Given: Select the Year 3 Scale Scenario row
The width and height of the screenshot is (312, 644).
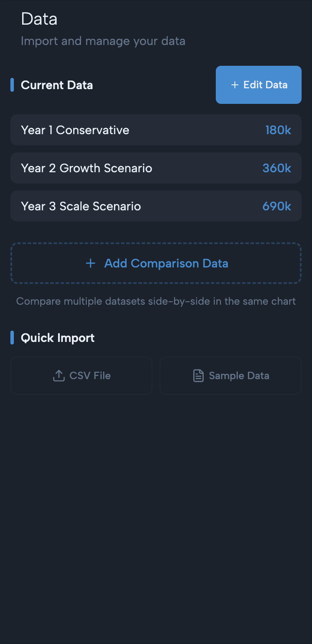Looking at the screenshot, I should 156,206.
